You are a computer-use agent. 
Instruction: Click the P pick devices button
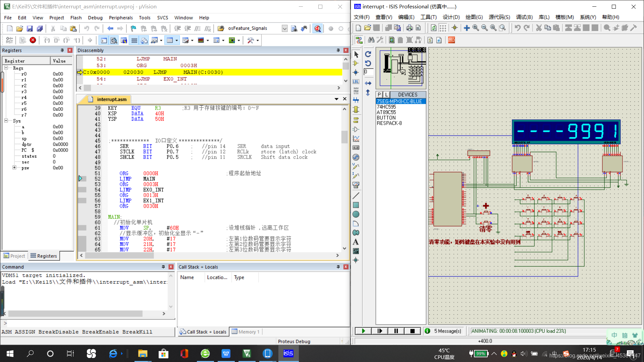point(379,95)
